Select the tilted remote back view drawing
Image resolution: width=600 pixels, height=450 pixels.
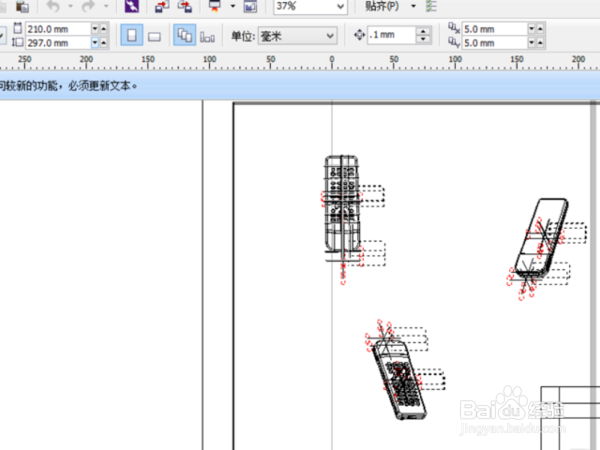(541, 238)
